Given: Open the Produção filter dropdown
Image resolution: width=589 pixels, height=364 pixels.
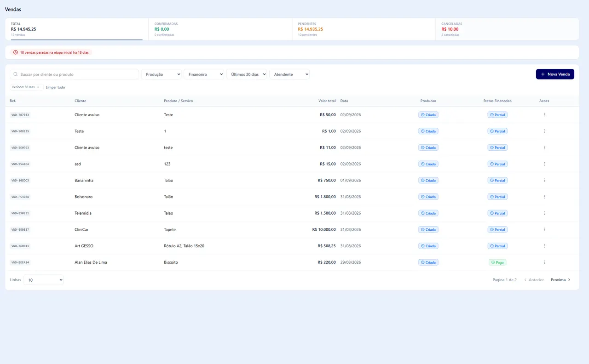Looking at the screenshot, I should tap(161, 74).
